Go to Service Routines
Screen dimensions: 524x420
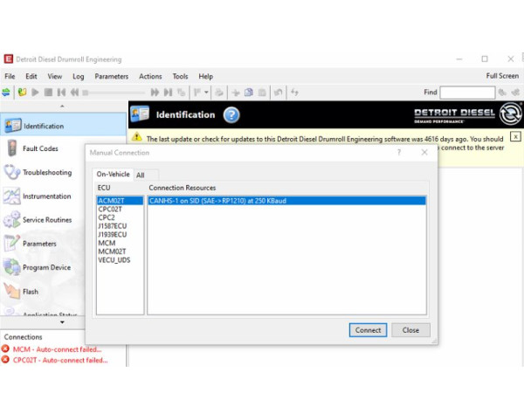click(46, 220)
